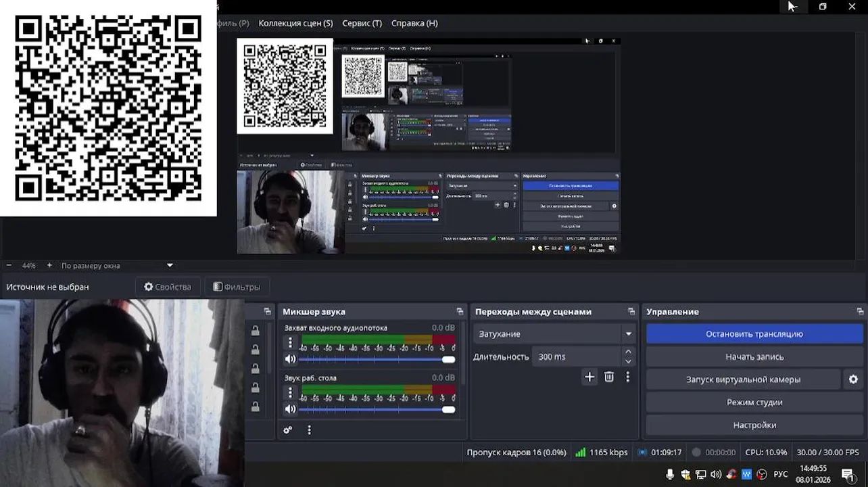This screenshot has width=868, height=487.
Task: Open the network tray icon
Action: tap(701, 474)
